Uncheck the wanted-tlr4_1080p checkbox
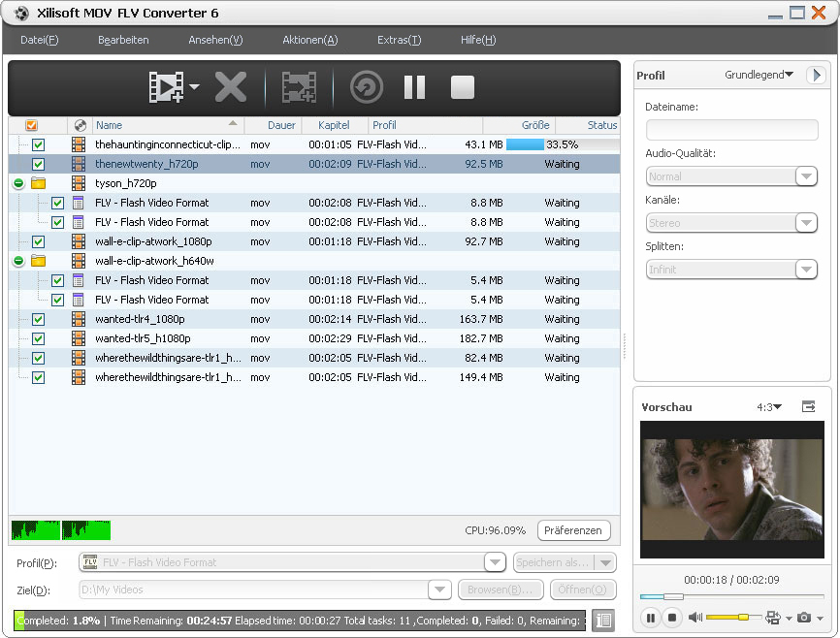 click(x=38, y=319)
